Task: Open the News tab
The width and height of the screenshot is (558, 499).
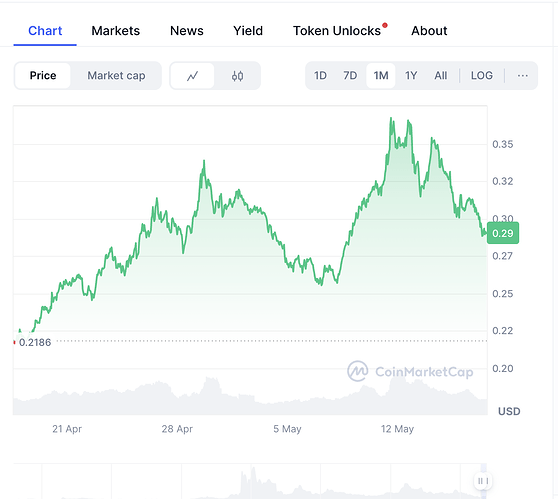Action: [187, 31]
